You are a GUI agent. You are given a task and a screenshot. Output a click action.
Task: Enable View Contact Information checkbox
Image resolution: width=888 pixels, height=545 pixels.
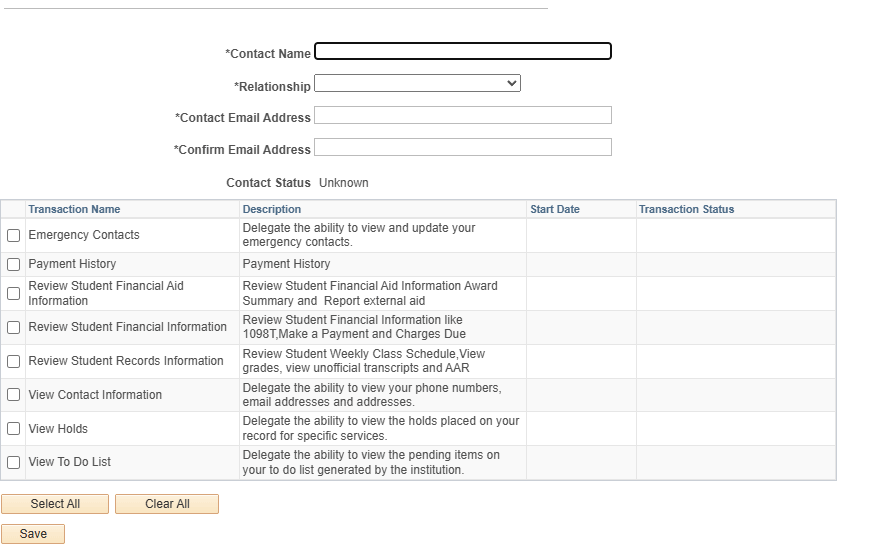coord(14,395)
